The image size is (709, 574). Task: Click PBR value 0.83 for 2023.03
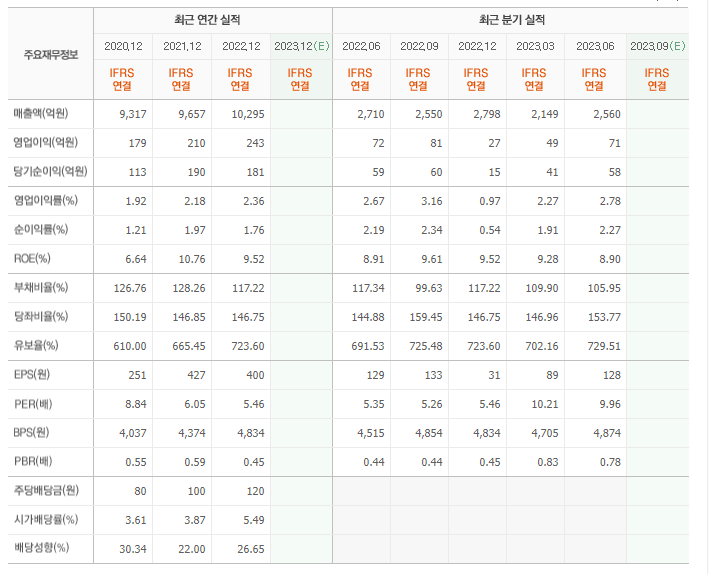click(x=548, y=462)
